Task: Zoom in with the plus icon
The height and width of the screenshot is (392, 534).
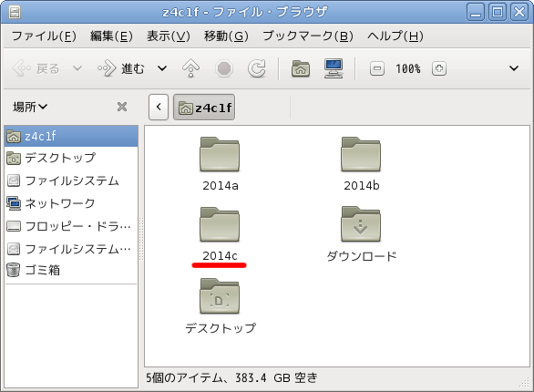Action: 439,68
